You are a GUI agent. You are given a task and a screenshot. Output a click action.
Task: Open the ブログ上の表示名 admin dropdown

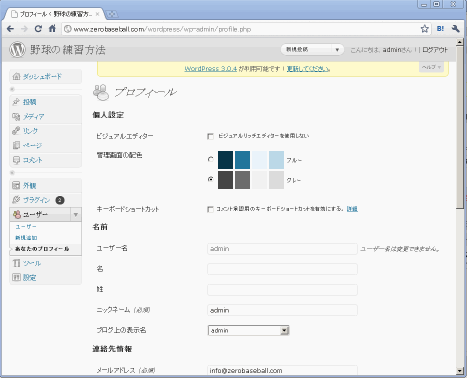[x=248, y=330]
